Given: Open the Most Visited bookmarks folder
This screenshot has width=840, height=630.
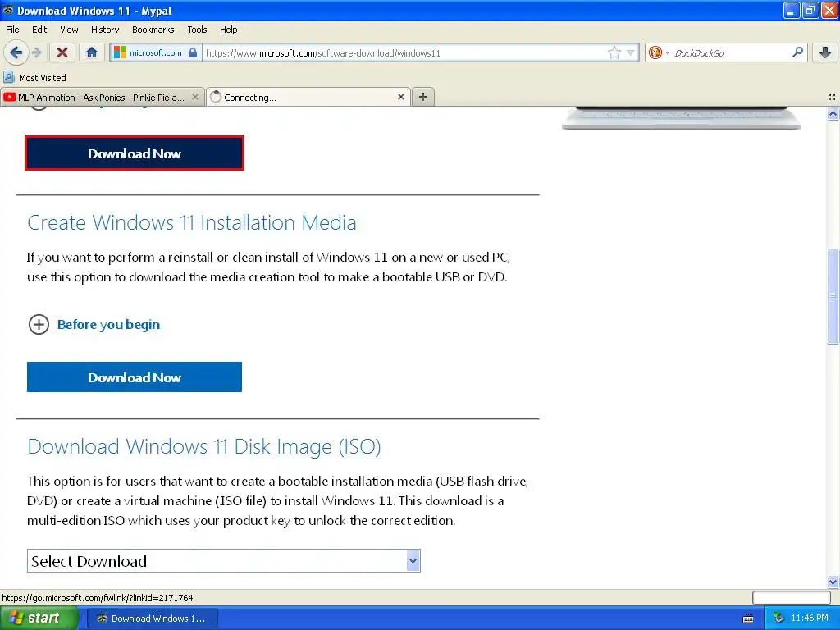Looking at the screenshot, I should coord(34,78).
